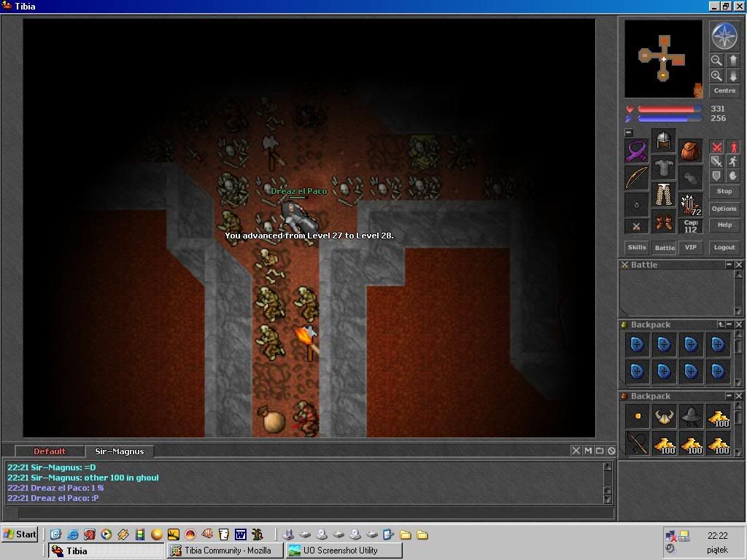Select the purple amulet slot
This screenshot has width=747, height=560.
pyautogui.click(x=636, y=152)
